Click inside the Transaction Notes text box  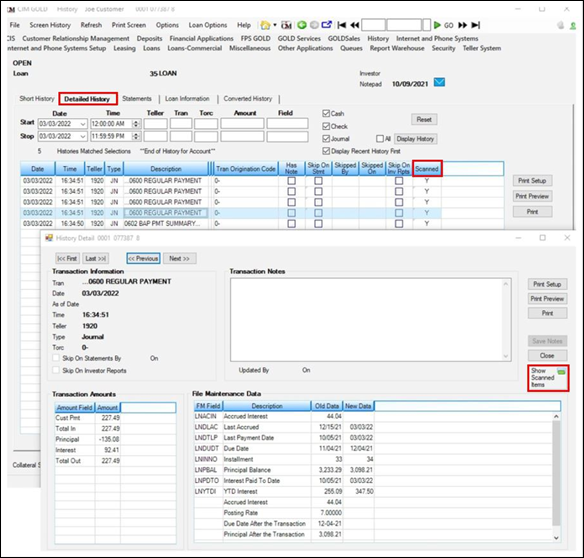371,320
